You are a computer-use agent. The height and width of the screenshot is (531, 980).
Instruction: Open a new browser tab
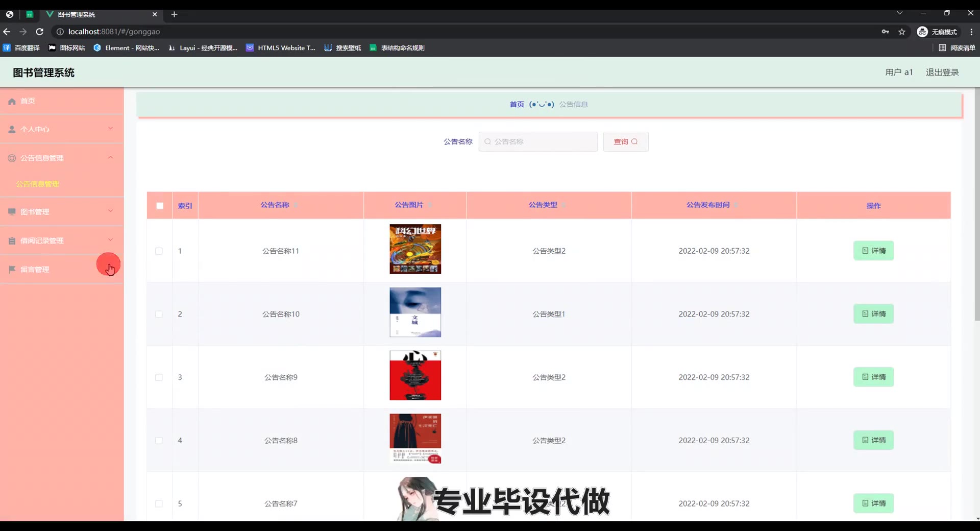(x=174, y=14)
